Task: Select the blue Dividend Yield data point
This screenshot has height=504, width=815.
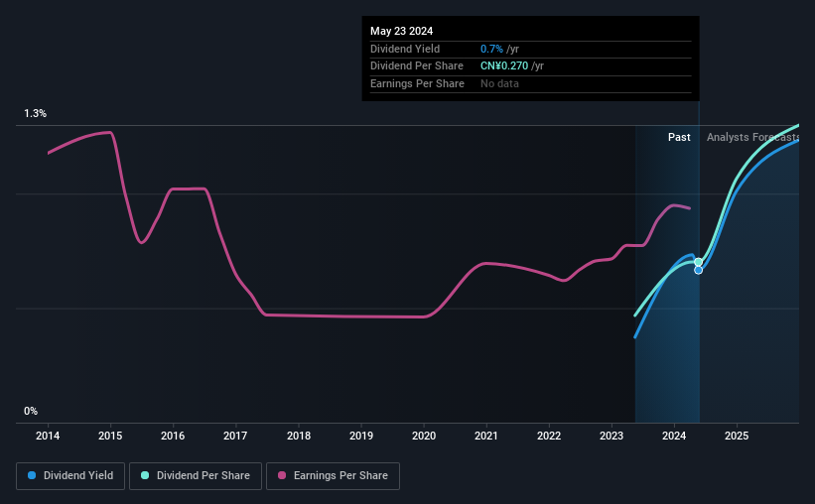Action: tap(699, 270)
